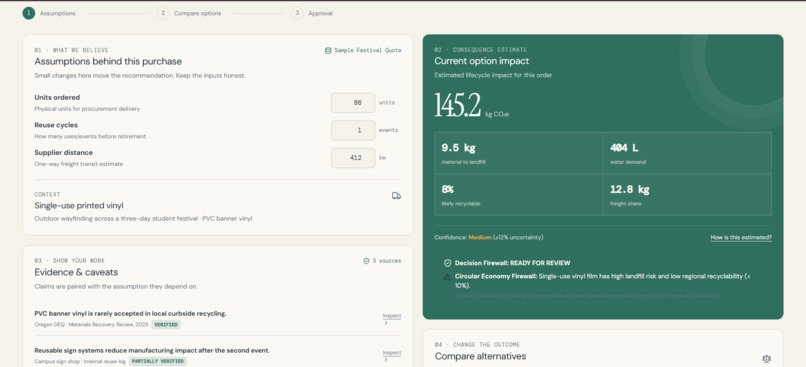
Task: Click the balance scale icon in Compare alternatives
Action: click(x=767, y=358)
